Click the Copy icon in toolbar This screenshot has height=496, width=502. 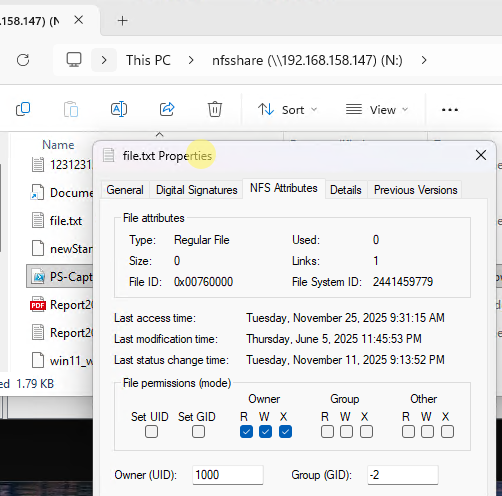pos(23,109)
